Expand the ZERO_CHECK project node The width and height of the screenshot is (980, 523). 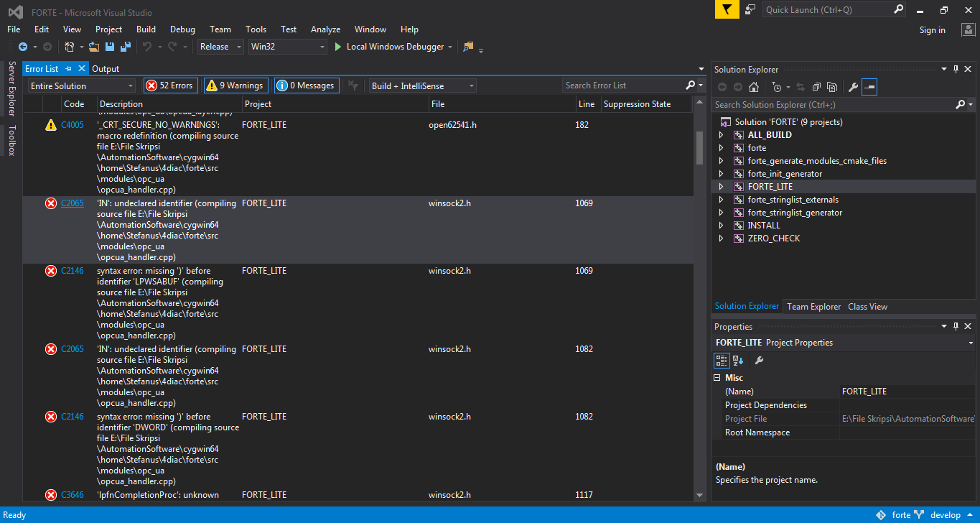(x=722, y=239)
